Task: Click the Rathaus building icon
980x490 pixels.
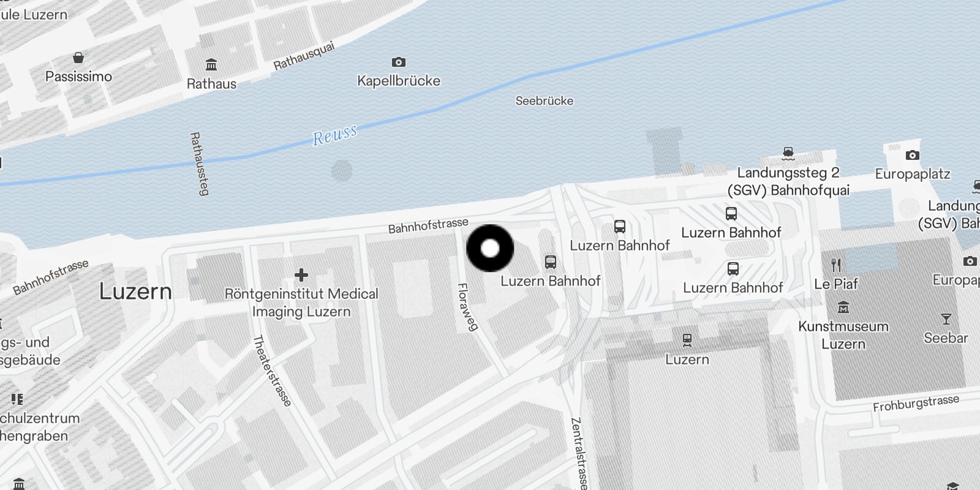Action: coord(211,64)
